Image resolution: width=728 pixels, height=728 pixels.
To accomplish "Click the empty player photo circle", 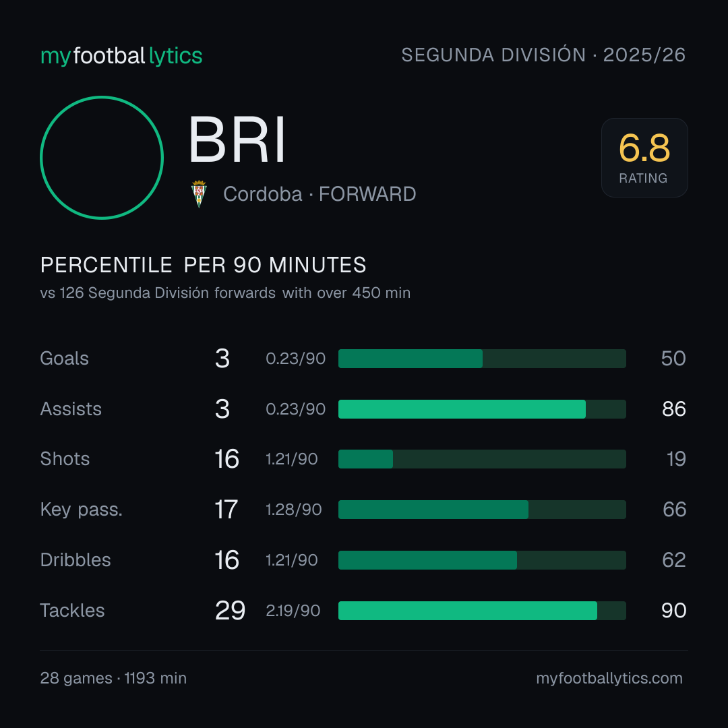I will (102, 158).
